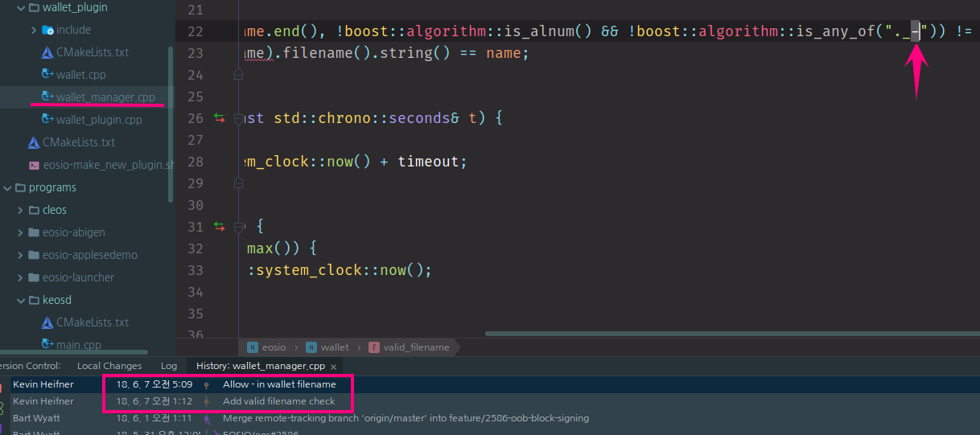Click eosio-make_new_plugin shell script icon
This screenshot has width=980, height=435.
pos(34,165)
